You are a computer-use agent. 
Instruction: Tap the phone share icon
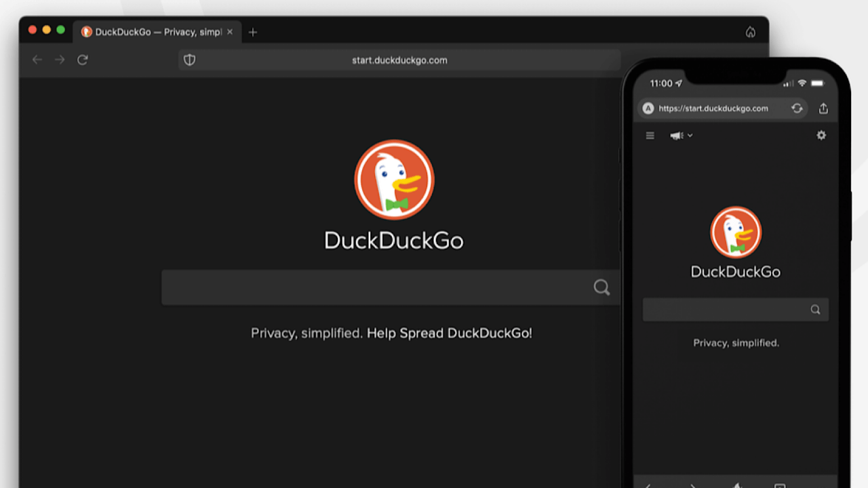click(x=823, y=108)
